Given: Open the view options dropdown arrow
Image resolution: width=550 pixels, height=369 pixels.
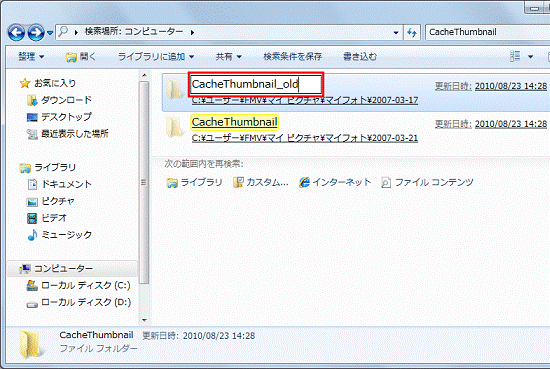Looking at the screenshot, I should pos(530,56).
